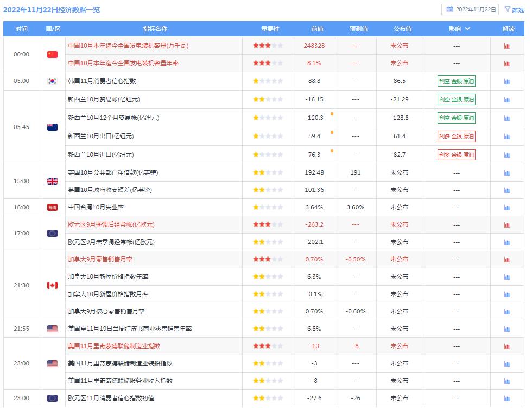Open red chart icon for 加拿大9月零售销售月率

507,260
